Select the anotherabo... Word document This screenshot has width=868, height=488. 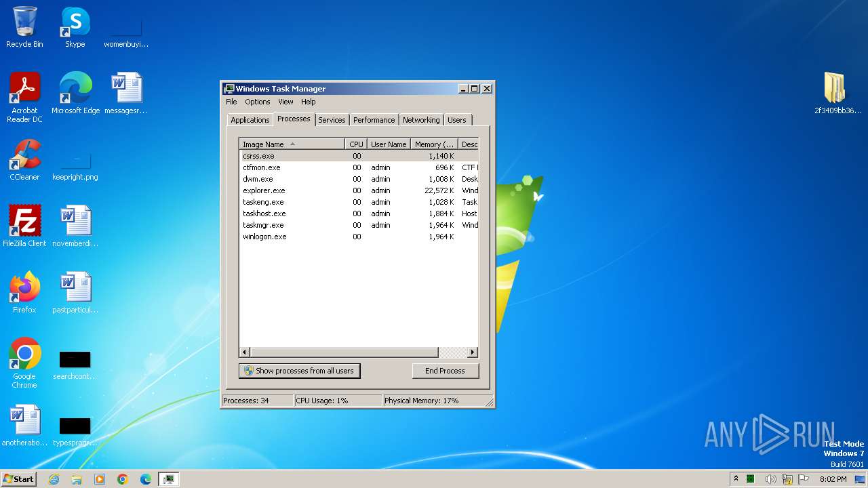pos(24,426)
